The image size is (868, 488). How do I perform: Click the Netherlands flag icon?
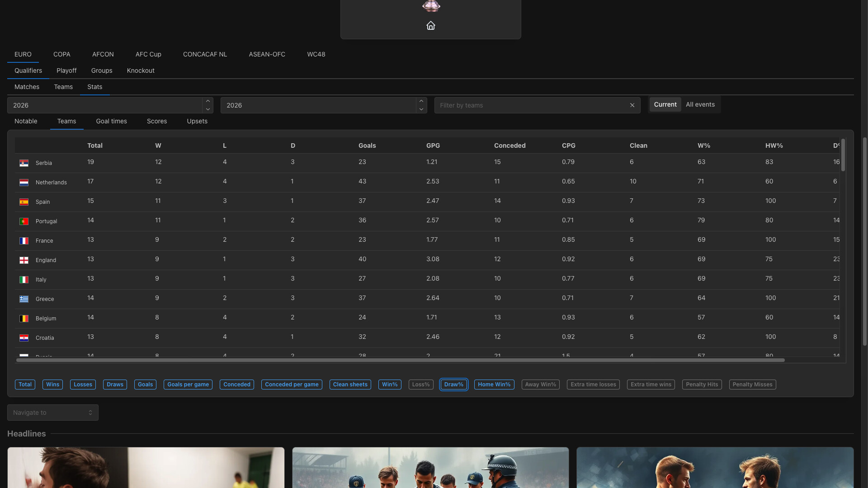click(24, 183)
